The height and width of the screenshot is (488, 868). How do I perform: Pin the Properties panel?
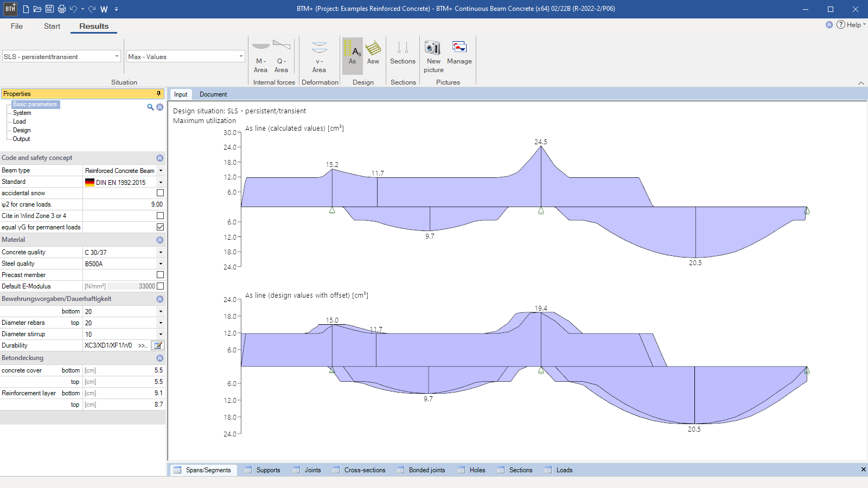(159, 94)
